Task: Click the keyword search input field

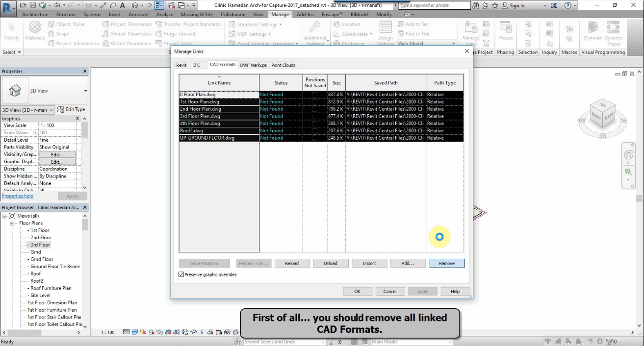Action: coord(434,5)
